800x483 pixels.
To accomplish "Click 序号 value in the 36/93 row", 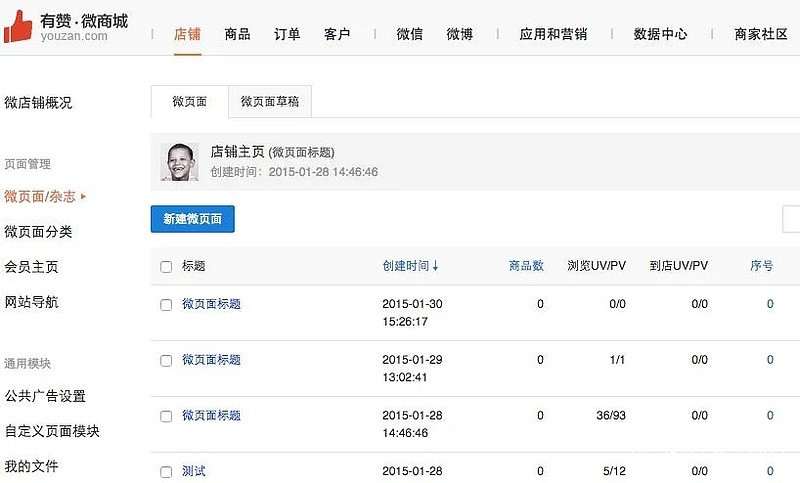I will pyautogui.click(x=770, y=415).
